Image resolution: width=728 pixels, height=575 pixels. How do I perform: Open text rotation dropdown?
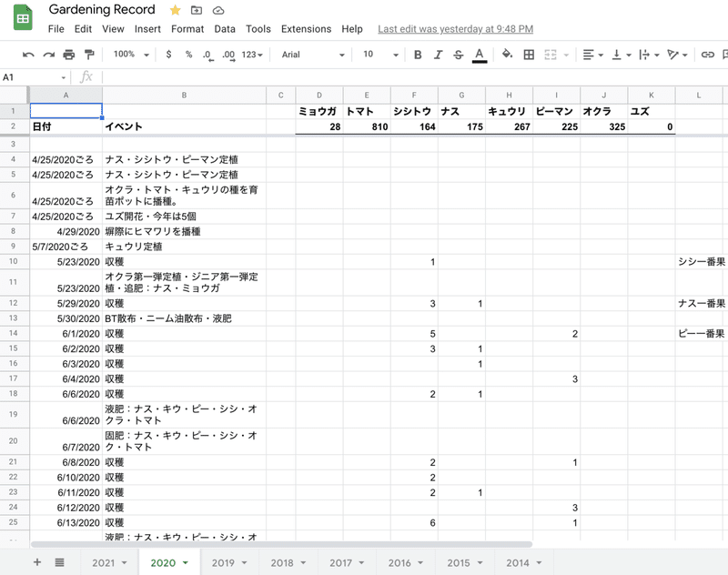click(x=677, y=55)
